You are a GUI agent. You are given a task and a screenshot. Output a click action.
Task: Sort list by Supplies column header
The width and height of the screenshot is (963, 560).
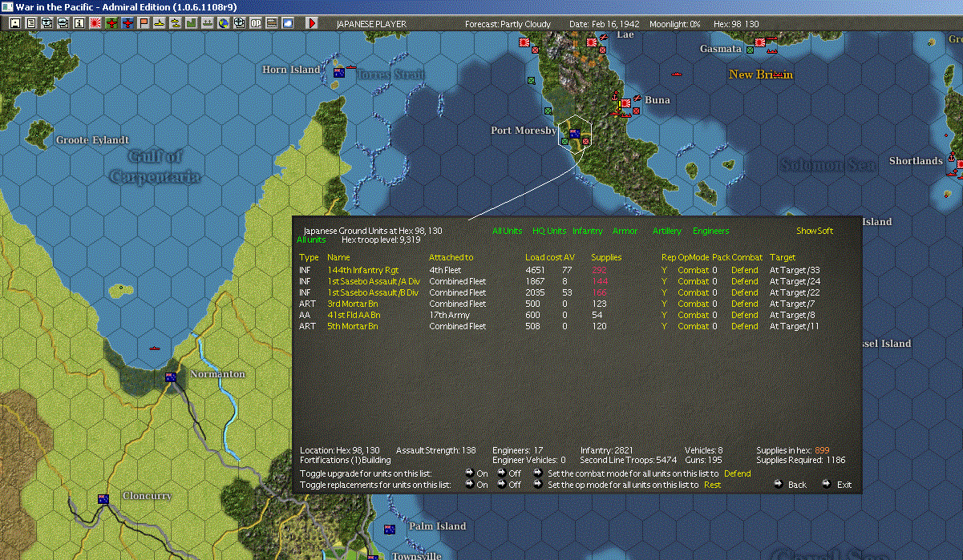tap(606, 257)
